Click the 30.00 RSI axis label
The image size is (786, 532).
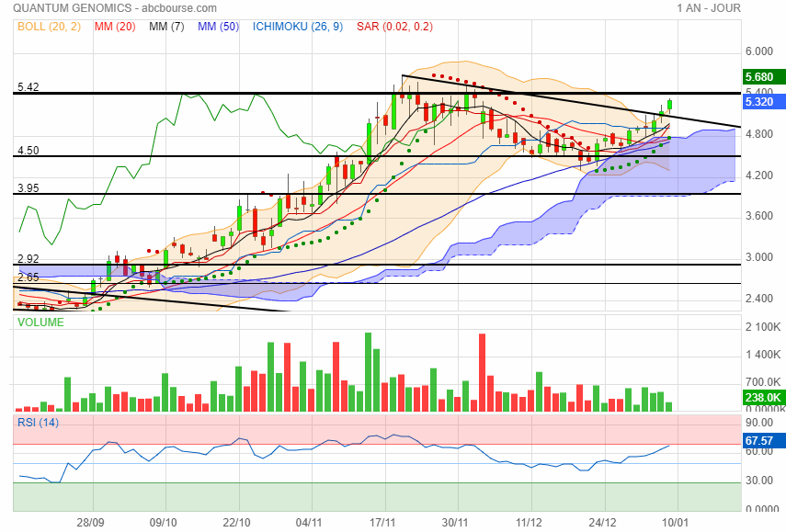pyautogui.click(x=759, y=481)
